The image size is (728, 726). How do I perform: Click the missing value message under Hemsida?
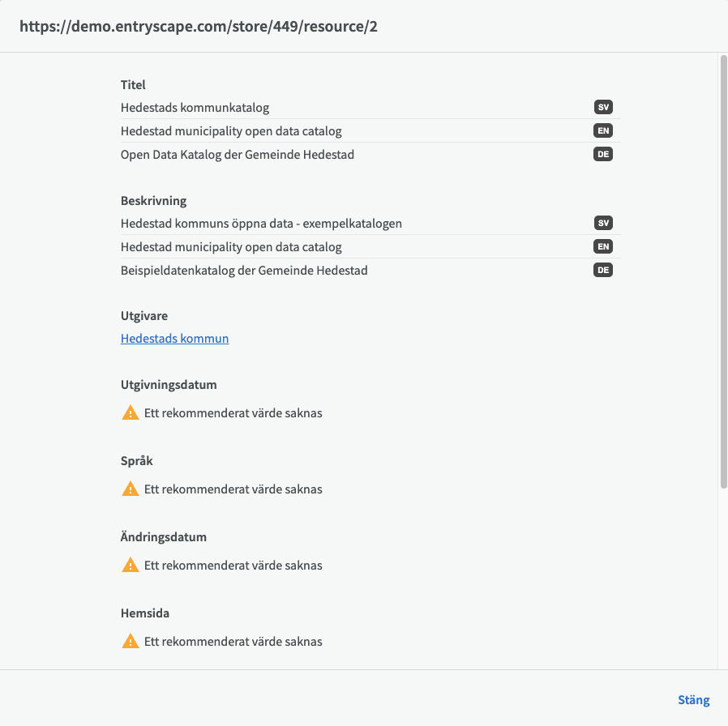tap(233, 642)
